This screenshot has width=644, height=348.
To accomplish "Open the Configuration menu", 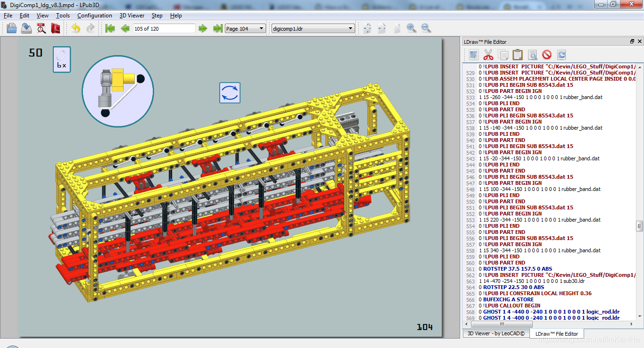I will 95,16.
